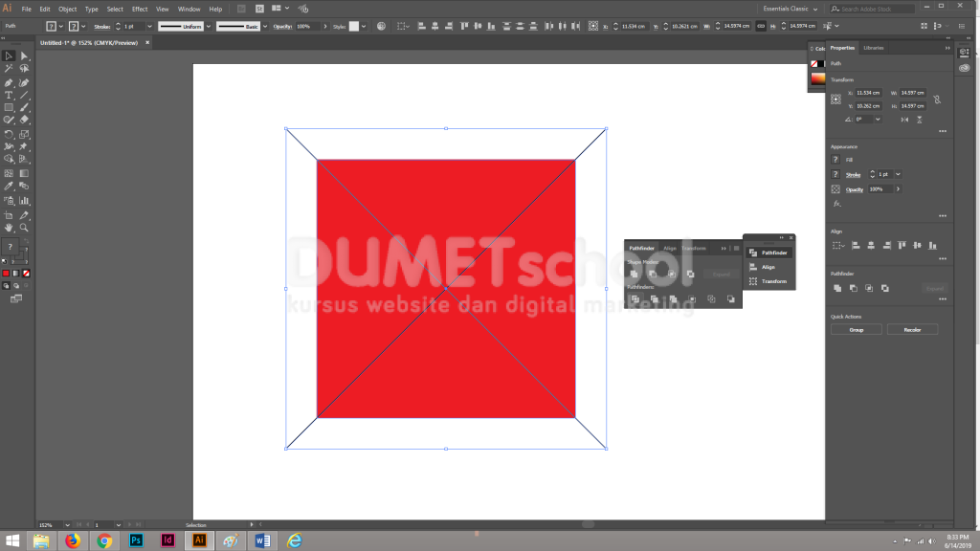Click Horizontal Align Left in Properties panel
Image resolution: width=980 pixels, height=551 pixels.
(856, 246)
